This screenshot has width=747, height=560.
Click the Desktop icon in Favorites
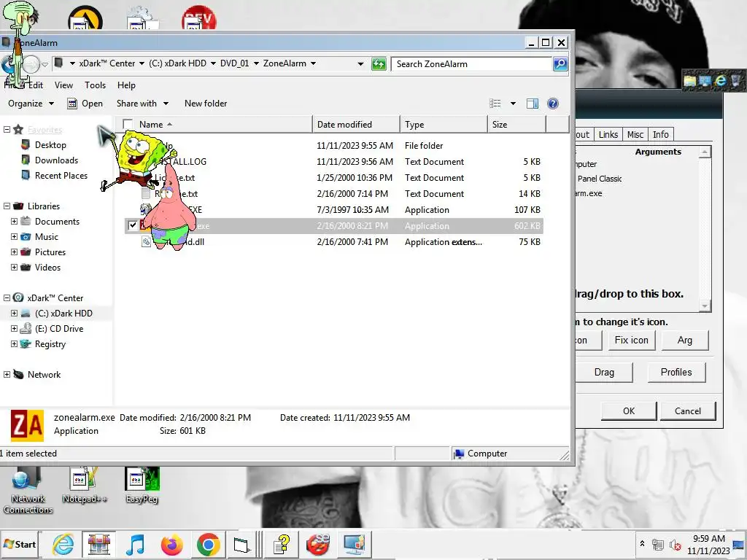click(26, 145)
